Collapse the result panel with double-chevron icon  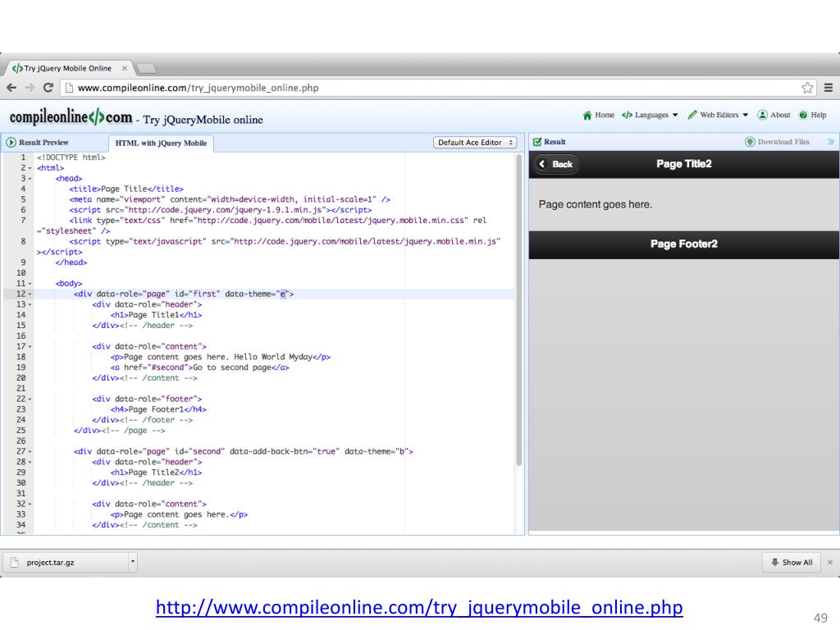(830, 142)
